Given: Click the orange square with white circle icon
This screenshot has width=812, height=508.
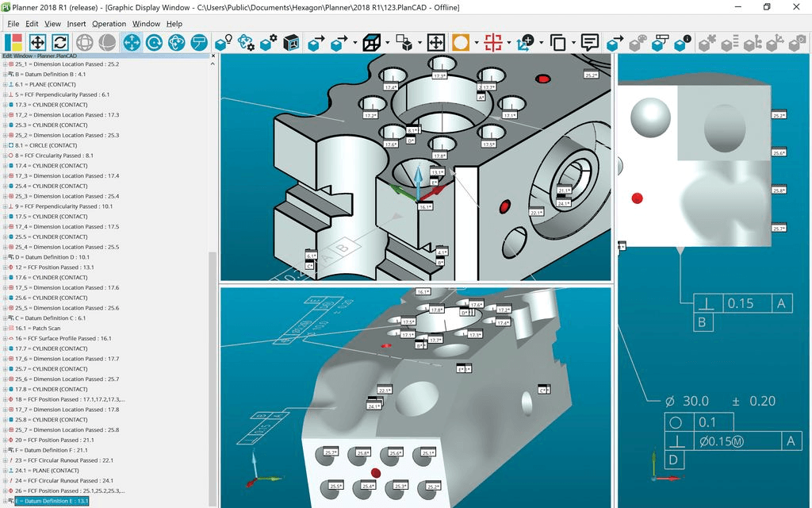Looking at the screenshot, I should [461, 42].
